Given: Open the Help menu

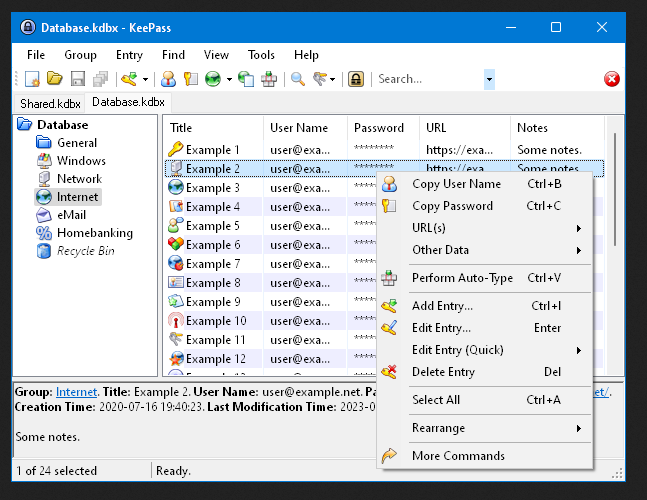Looking at the screenshot, I should pos(306,55).
